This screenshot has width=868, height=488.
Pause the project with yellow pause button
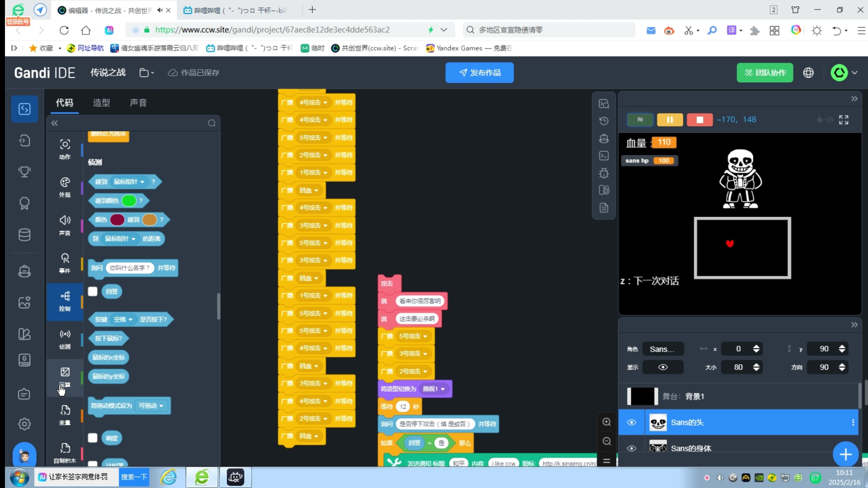(670, 120)
